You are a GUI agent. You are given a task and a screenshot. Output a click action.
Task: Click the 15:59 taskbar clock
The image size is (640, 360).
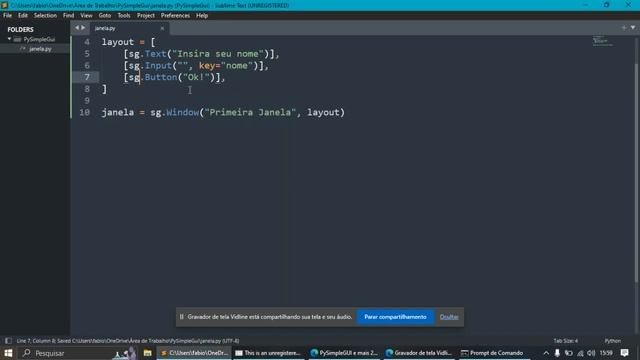[606, 353]
